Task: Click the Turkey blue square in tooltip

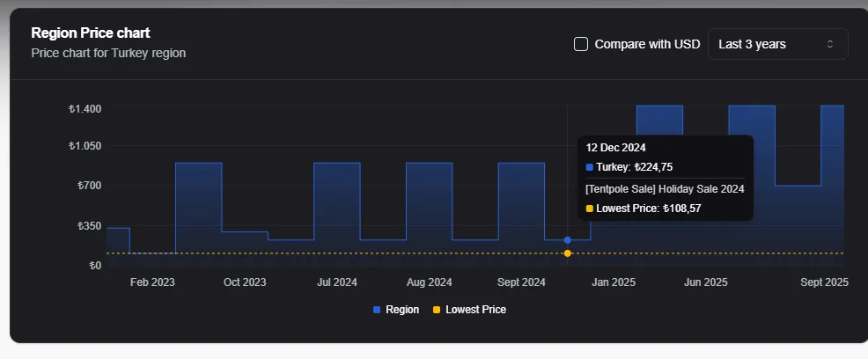Action: [590, 167]
